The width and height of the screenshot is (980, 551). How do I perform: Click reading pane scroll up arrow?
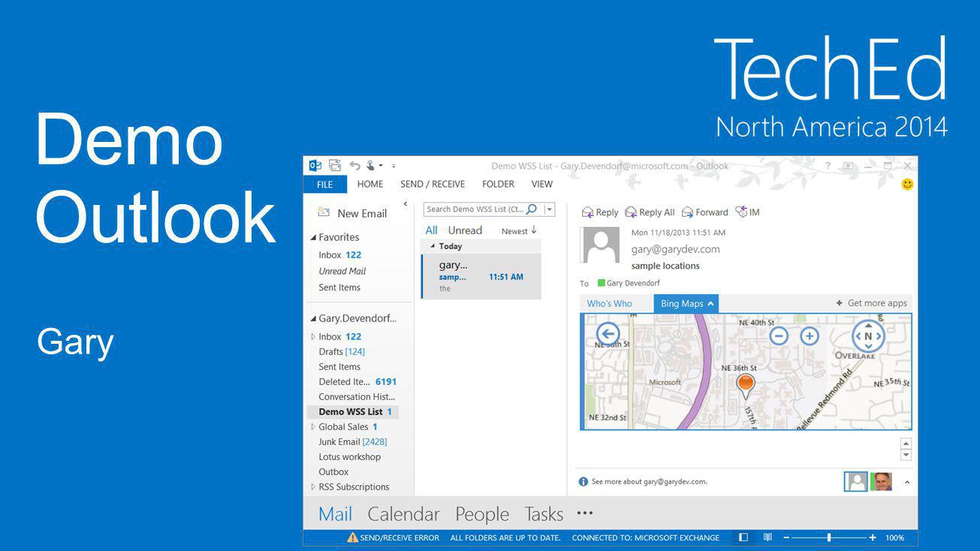click(x=906, y=444)
